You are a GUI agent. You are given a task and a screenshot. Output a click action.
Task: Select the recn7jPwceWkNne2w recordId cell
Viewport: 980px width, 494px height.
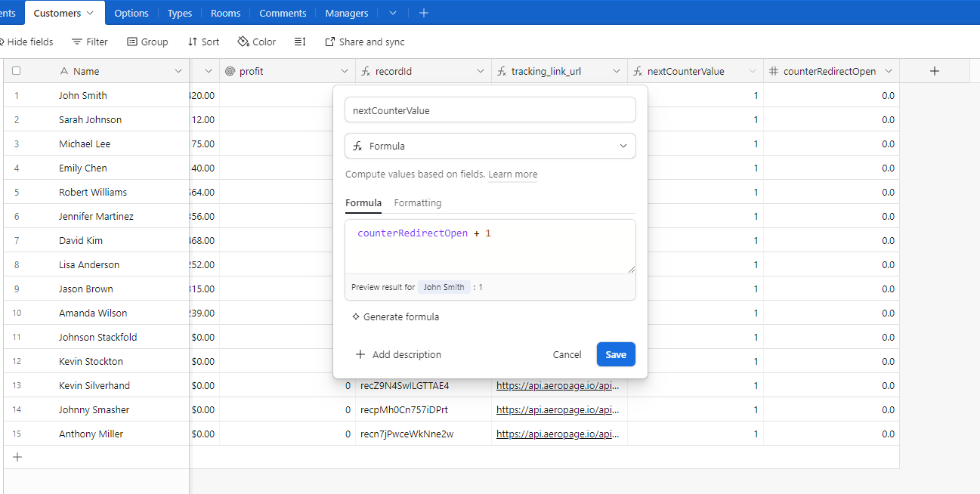coord(423,434)
